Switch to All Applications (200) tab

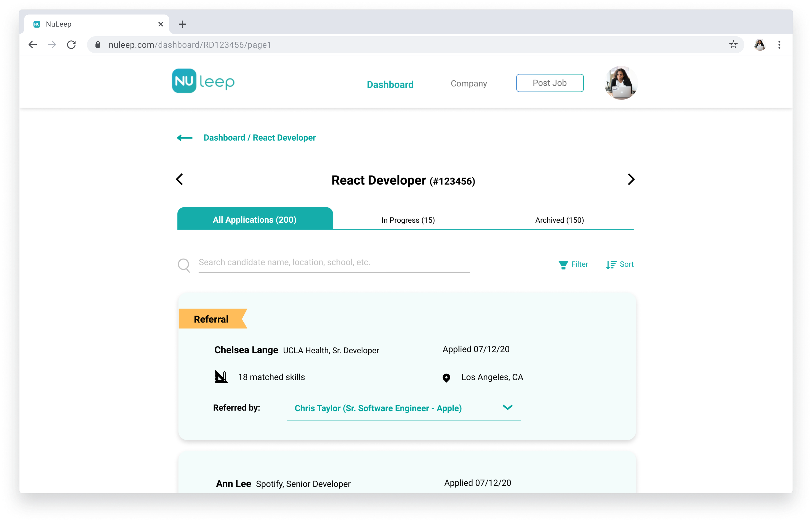click(x=255, y=219)
